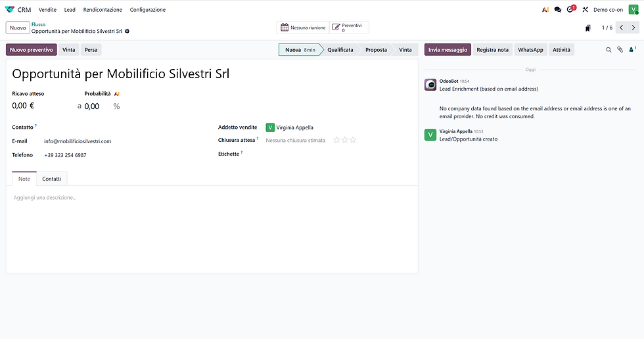This screenshot has width=644, height=339.
Task: Follow the Flusso breadcrumb link
Action: (x=38, y=24)
